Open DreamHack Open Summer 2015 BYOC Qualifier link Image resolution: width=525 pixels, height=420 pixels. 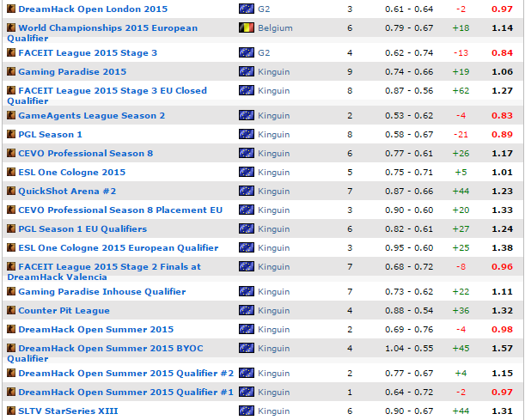(x=105, y=353)
